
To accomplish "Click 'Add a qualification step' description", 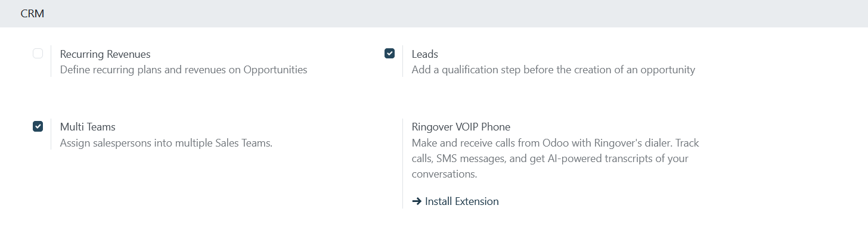I will (x=553, y=70).
